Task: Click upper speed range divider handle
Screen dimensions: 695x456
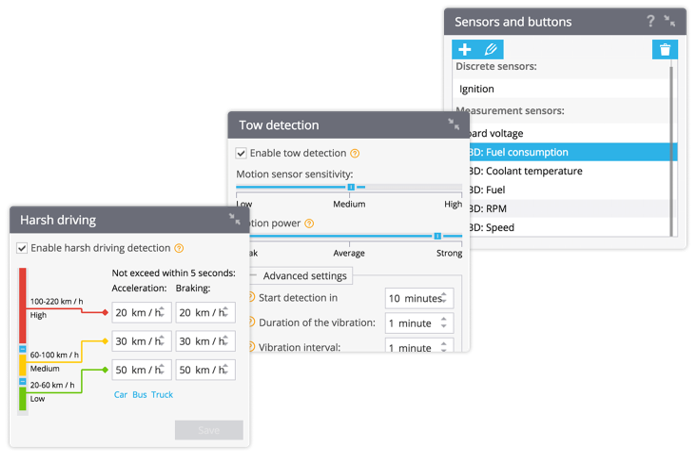Action: click(x=23, y=349)
